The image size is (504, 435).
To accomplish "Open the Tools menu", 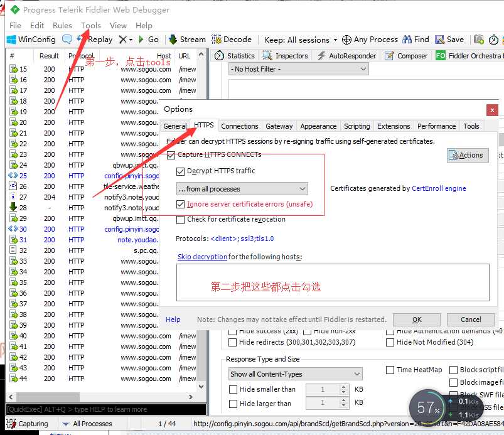I will [x=91, y=25].
